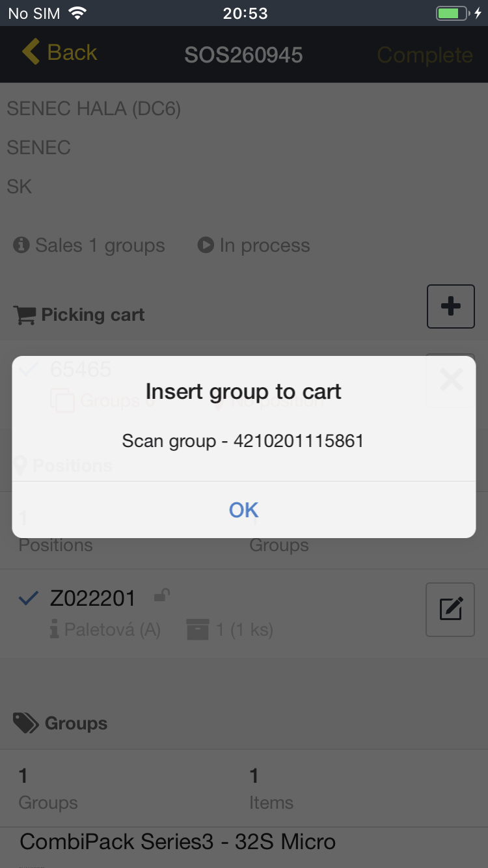Tap the shopping cart icon

click(25, 316)
